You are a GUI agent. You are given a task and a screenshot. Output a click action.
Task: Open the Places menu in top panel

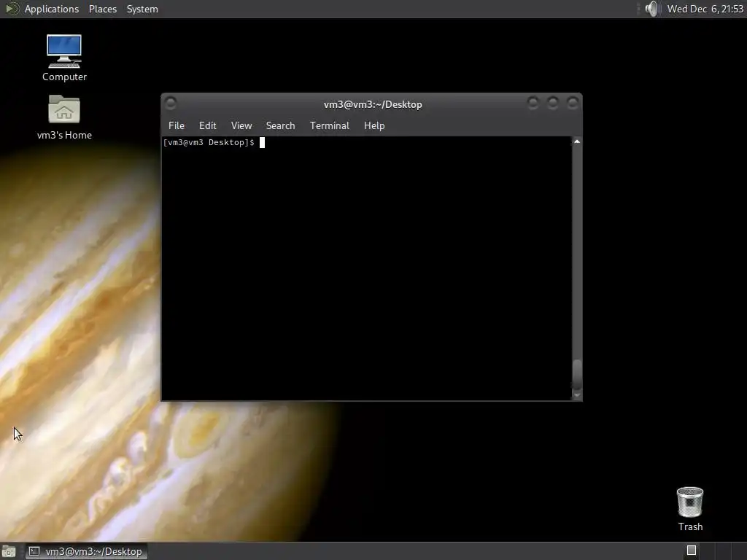[x=103, y=9]
